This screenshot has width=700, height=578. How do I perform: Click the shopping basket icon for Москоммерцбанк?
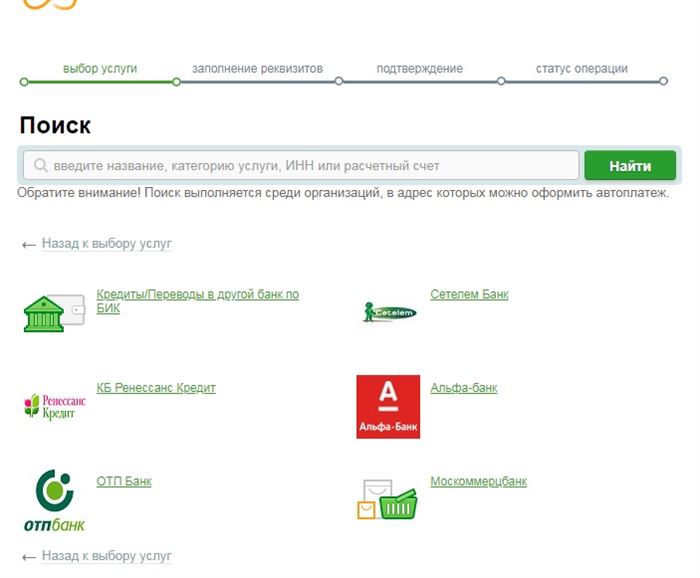pos(388,499)
